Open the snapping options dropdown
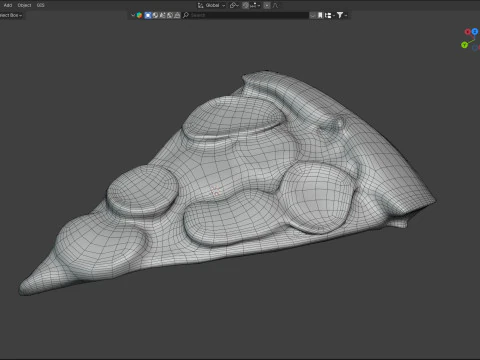 [255, 5]
